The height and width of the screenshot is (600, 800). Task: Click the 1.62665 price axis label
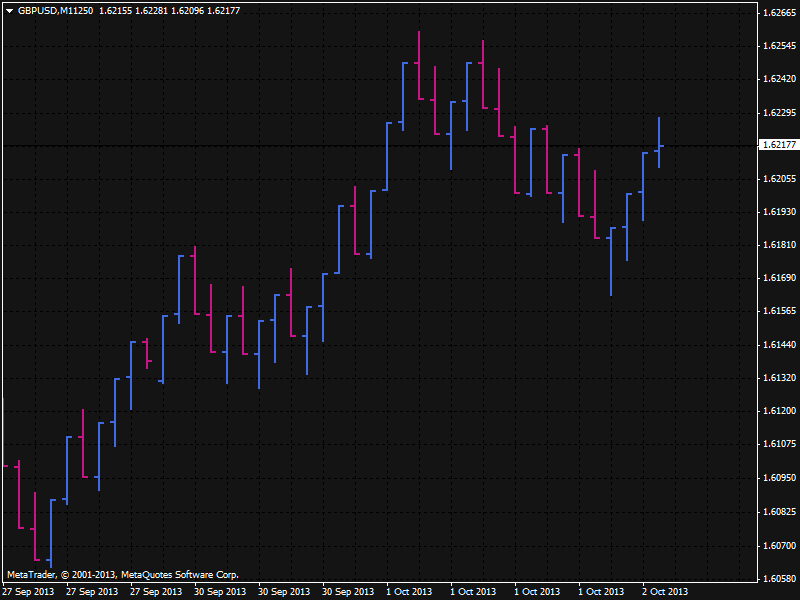click(x=779, y=13)
